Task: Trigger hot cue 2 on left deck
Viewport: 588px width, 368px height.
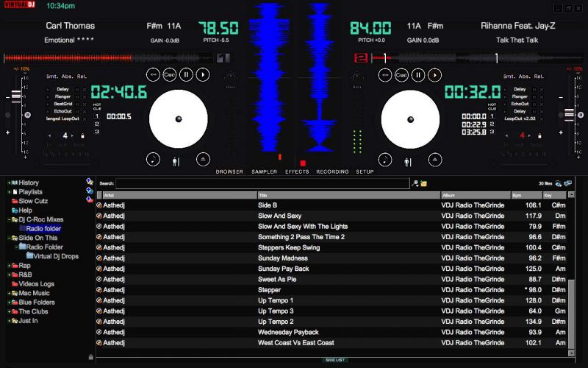Action: (97, 124)
